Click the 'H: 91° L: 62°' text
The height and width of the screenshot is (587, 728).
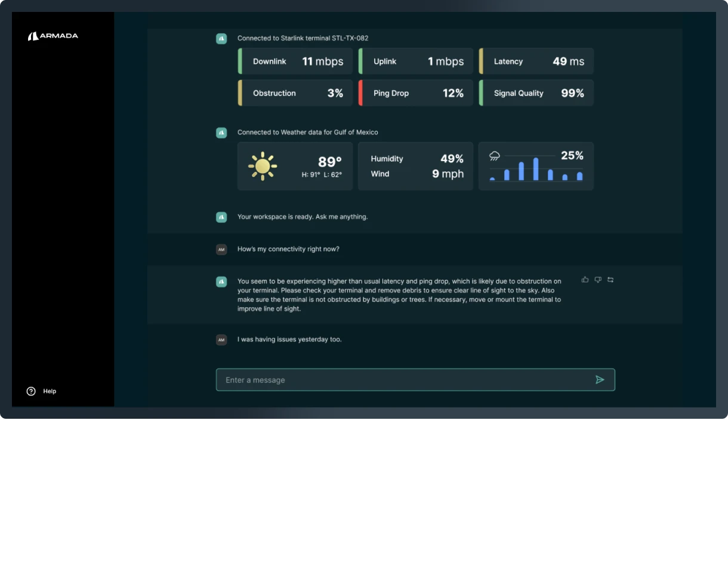[x=322, y=175]
